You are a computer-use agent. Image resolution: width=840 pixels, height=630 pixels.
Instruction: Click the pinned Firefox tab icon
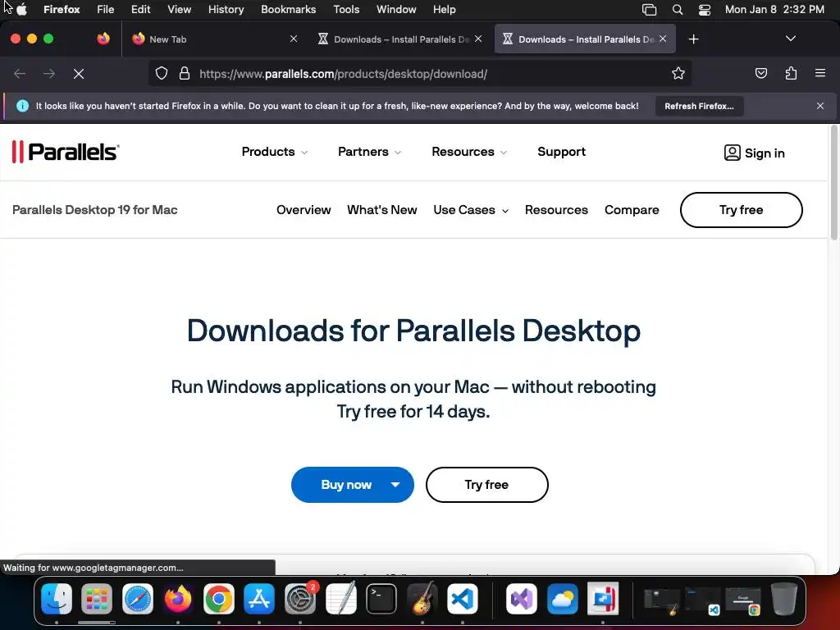click(103, 39)
